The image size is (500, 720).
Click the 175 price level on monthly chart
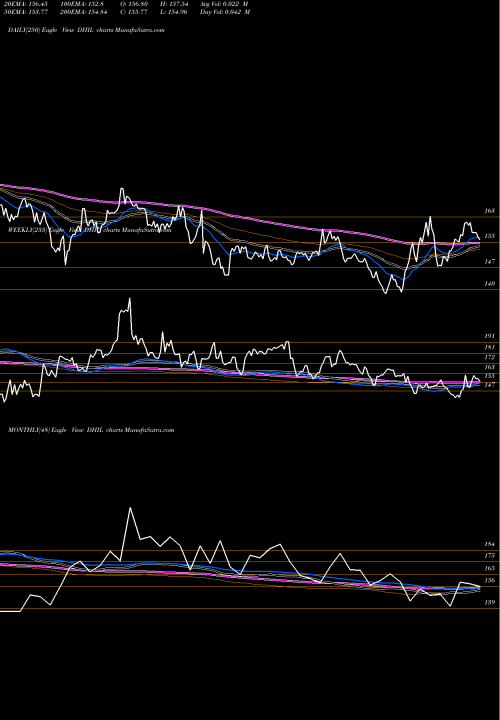[489, 556]
